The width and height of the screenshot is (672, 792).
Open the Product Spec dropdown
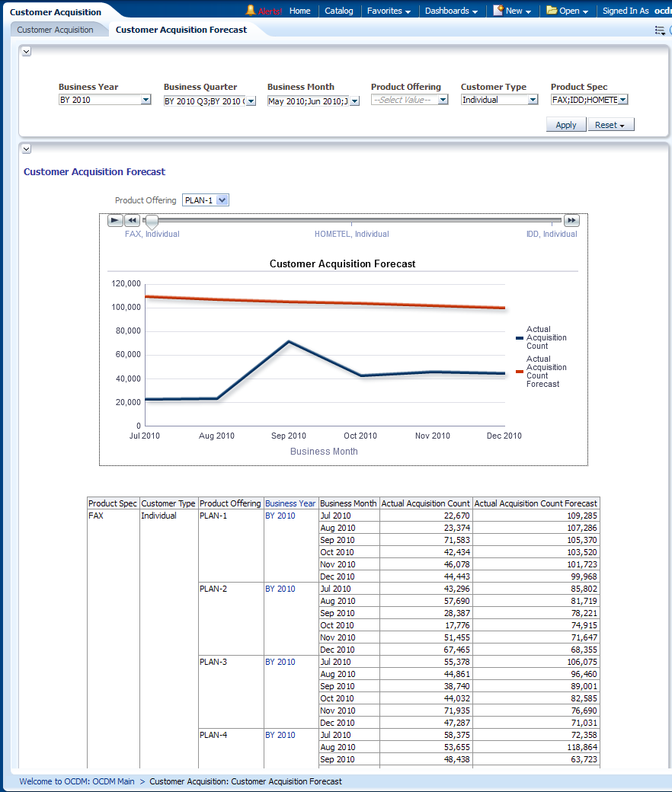pos(622,100)
